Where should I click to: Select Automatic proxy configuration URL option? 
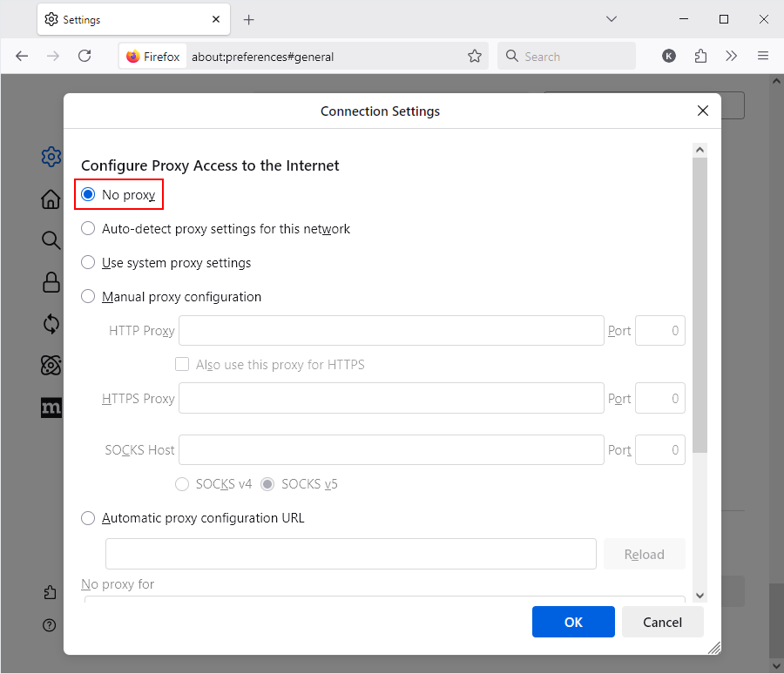click(88, 518)
